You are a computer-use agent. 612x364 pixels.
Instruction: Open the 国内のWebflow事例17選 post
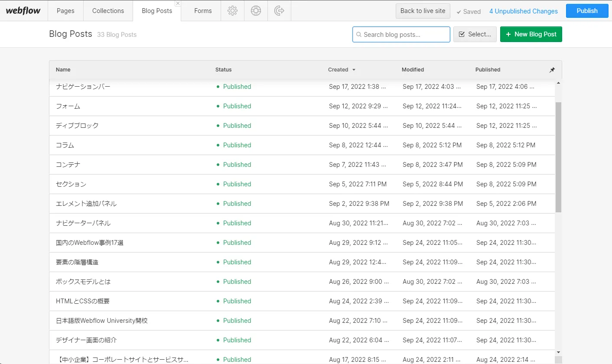pos(90,243)
